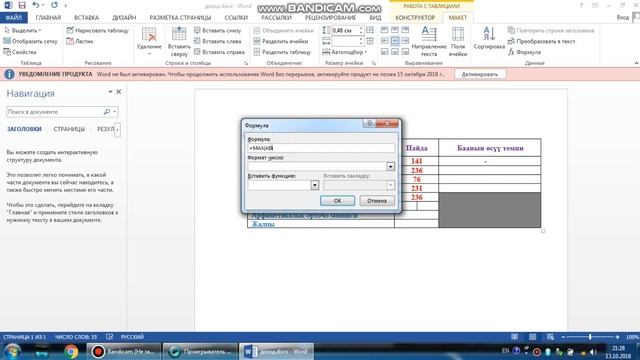Click Convert to Text (Преобразовать в текст)
The height and width of the screenshot is (360, 640).
542,41
